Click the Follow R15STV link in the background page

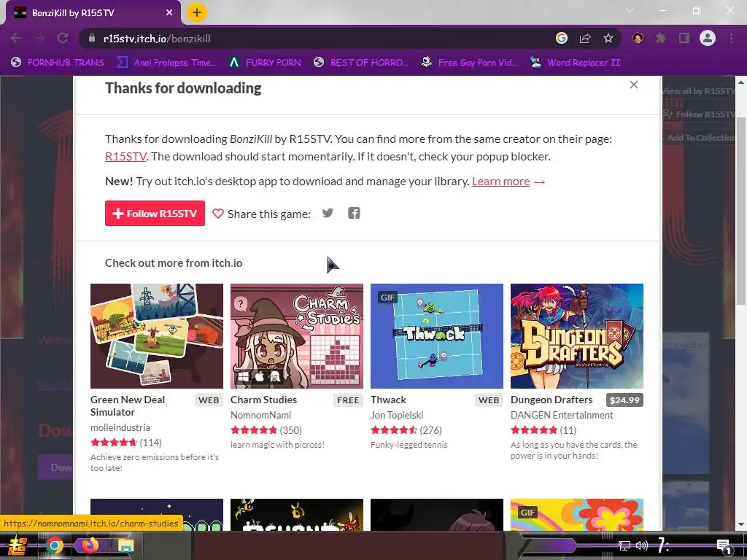pyautogui.click(x=699, y=114)
